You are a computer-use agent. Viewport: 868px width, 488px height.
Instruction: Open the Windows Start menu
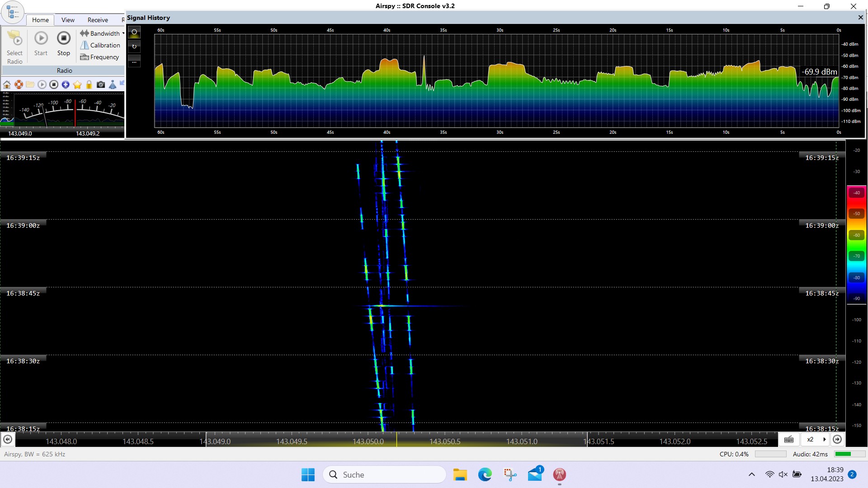(308, 475)
